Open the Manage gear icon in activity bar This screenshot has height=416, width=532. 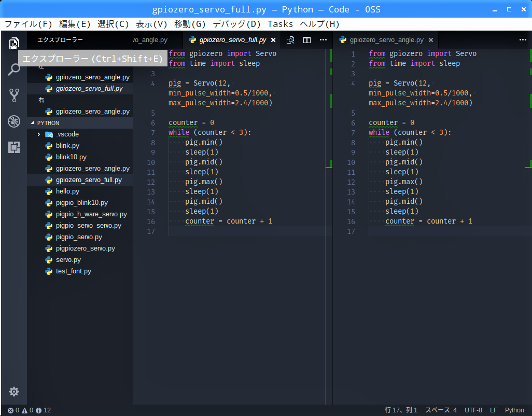(x=14, y=392)
